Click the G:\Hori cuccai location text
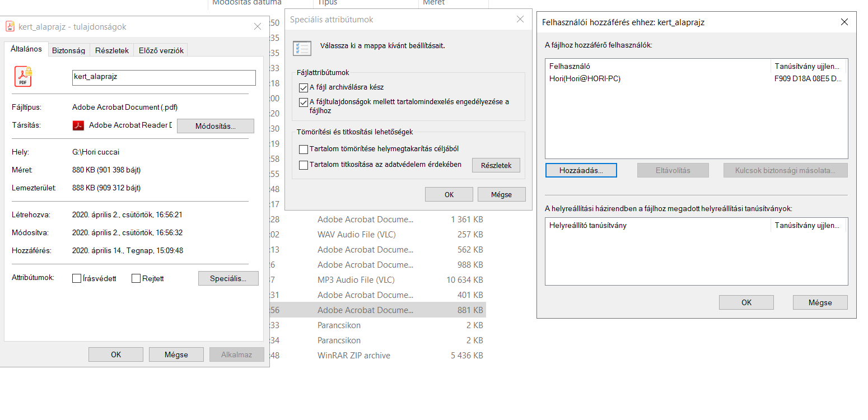This screenshot has height=420, width=868. pos(96,152)
